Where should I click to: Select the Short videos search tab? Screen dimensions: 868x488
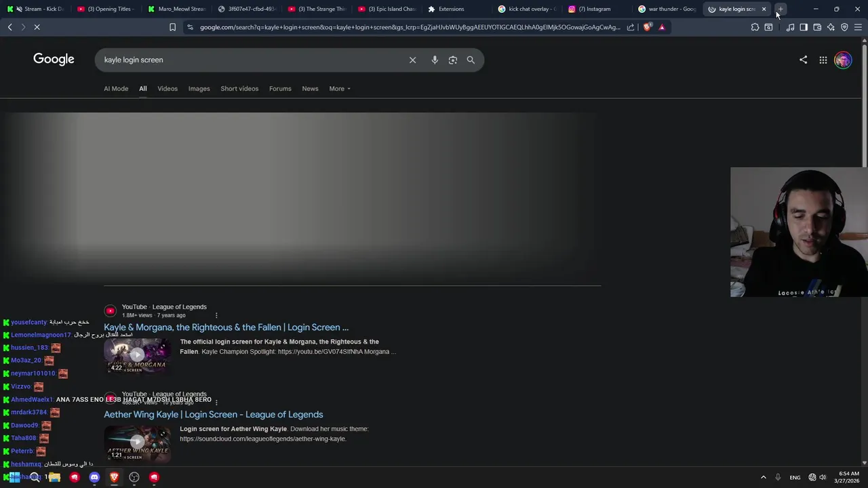click(239, 89)
